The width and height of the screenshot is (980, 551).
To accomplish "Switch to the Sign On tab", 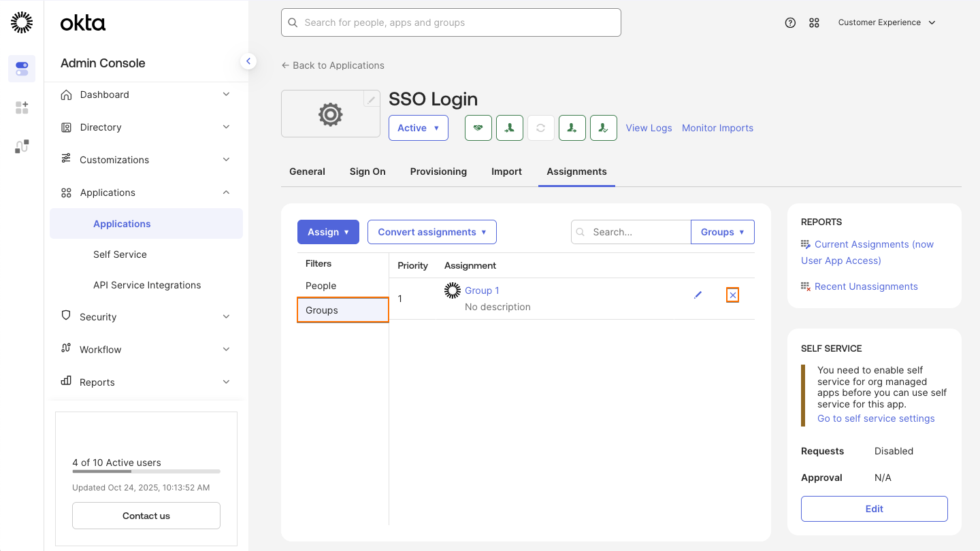I will point(367,171).
